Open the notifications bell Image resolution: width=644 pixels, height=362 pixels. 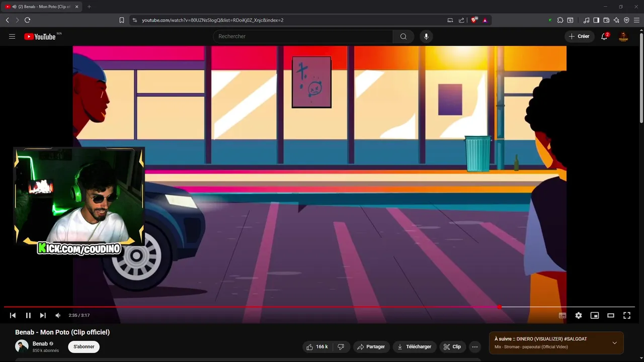coord(604,36)
